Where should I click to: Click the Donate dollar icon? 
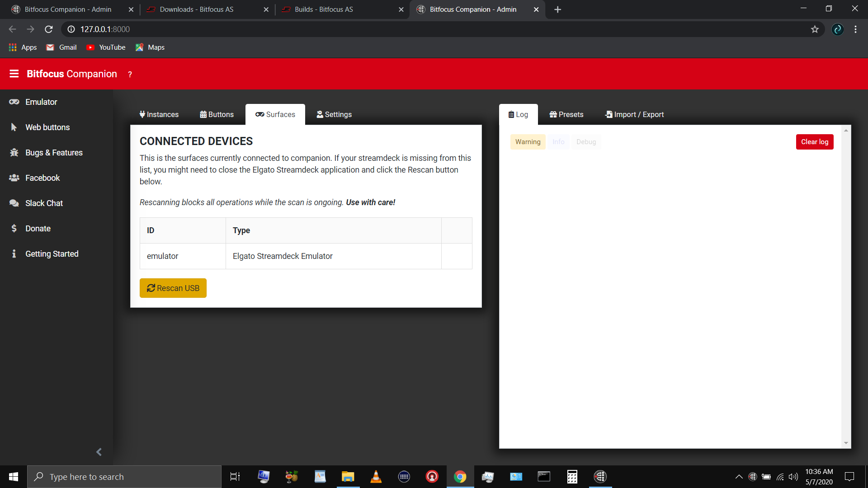click(14, 228)
